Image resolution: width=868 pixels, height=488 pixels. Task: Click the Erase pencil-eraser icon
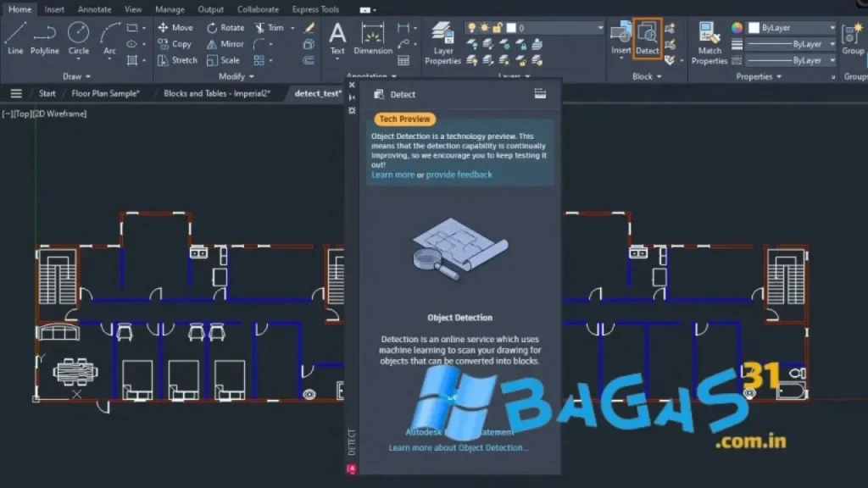[x=309, y=28]
